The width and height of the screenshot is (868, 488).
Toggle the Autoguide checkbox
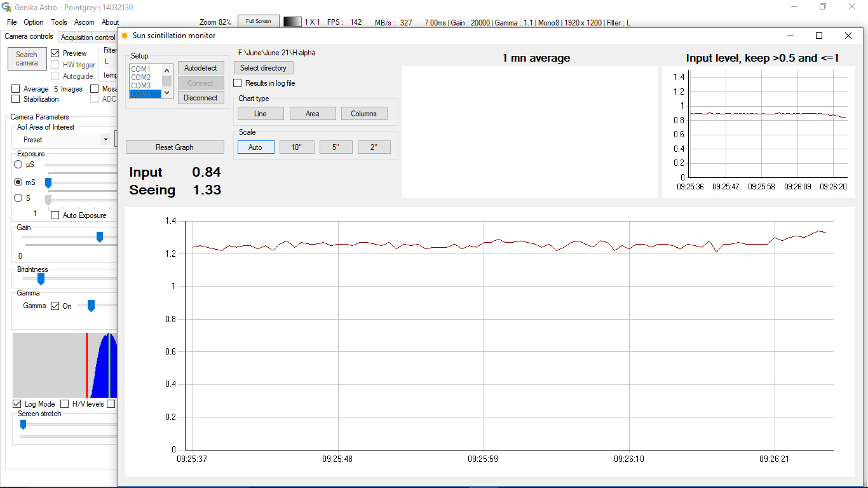point(55,76)
